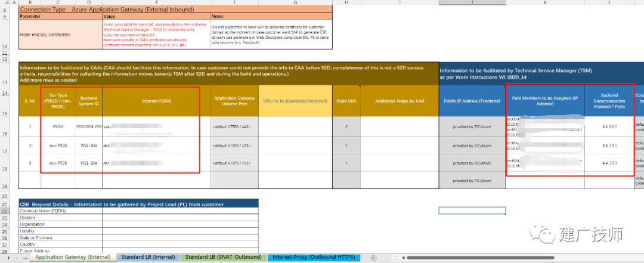Click the selected empty cell J22
The height and width of the screenshot is (263, 644).
pyautogui.click(x=472, y=211)
